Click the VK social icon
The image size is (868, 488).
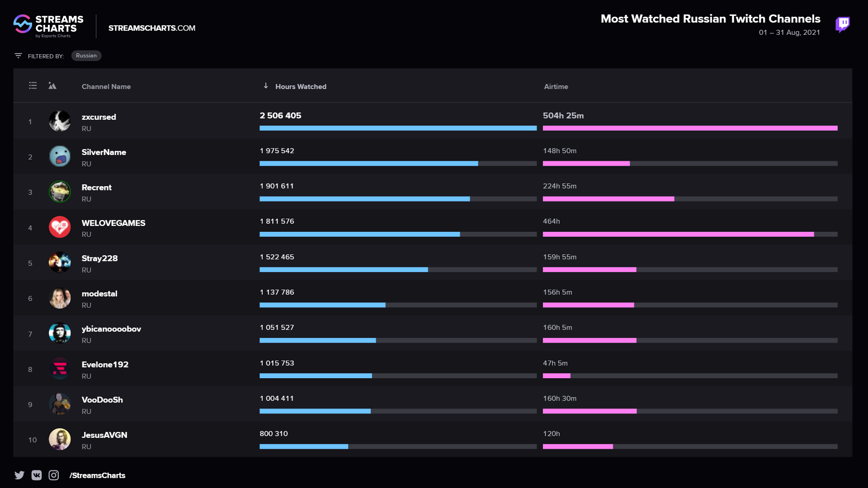pyautogui.click(x=37, y=475)
